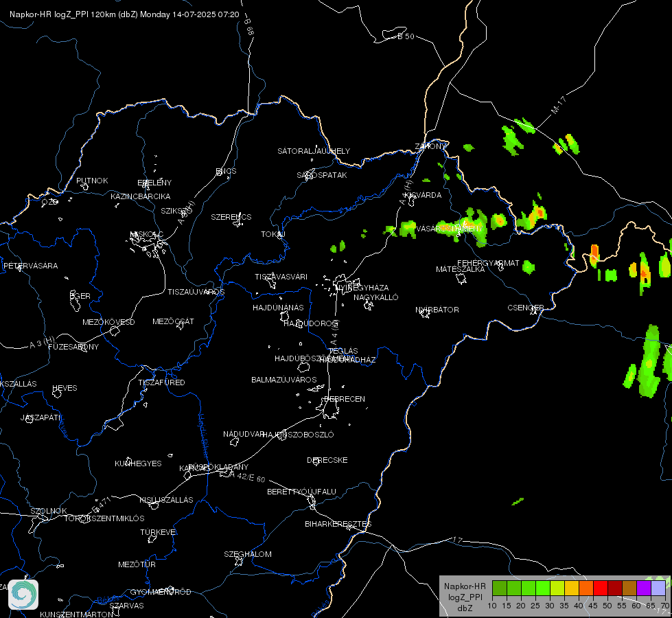The height and width of the screenshot is (618, 672).
Task: Click the SZARVAS label
Action: (x=126, y=606)
